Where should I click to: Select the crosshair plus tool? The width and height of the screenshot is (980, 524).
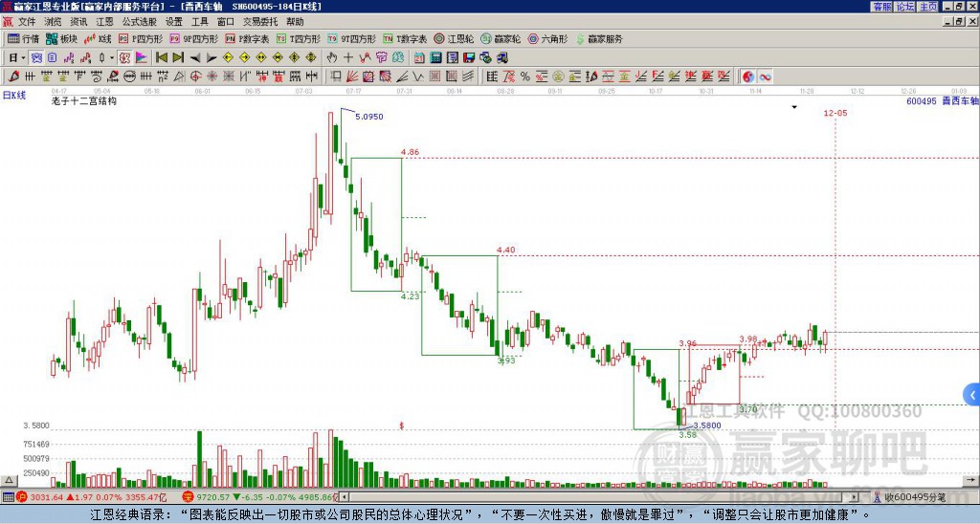coord(348,58)
